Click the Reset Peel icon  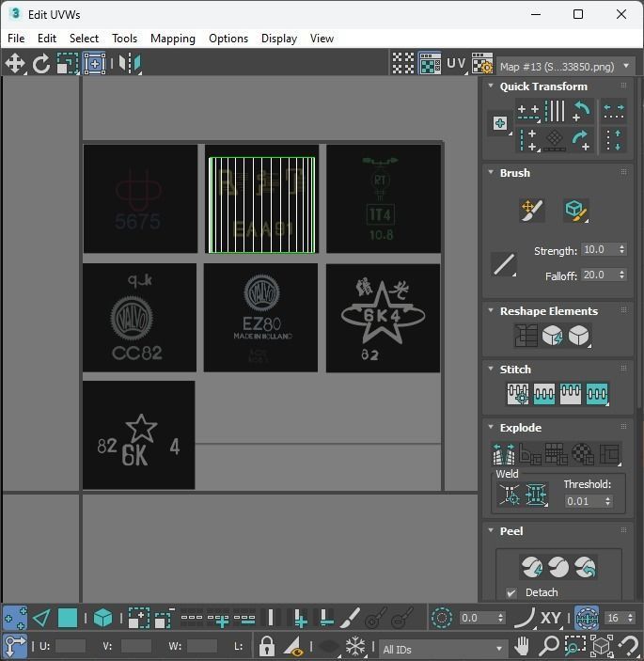tap(585, 567)
